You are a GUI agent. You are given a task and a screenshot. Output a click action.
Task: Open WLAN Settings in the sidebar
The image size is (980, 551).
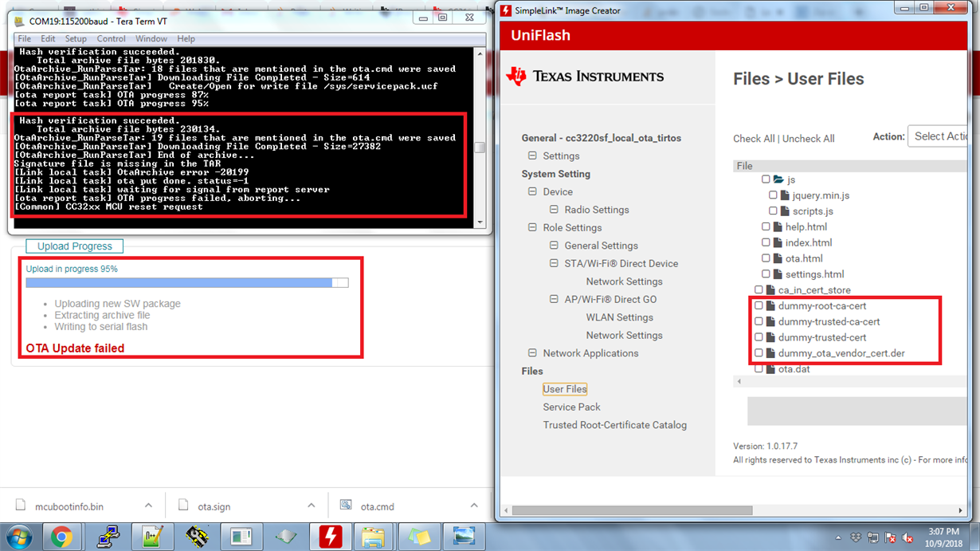click(619, 317)
